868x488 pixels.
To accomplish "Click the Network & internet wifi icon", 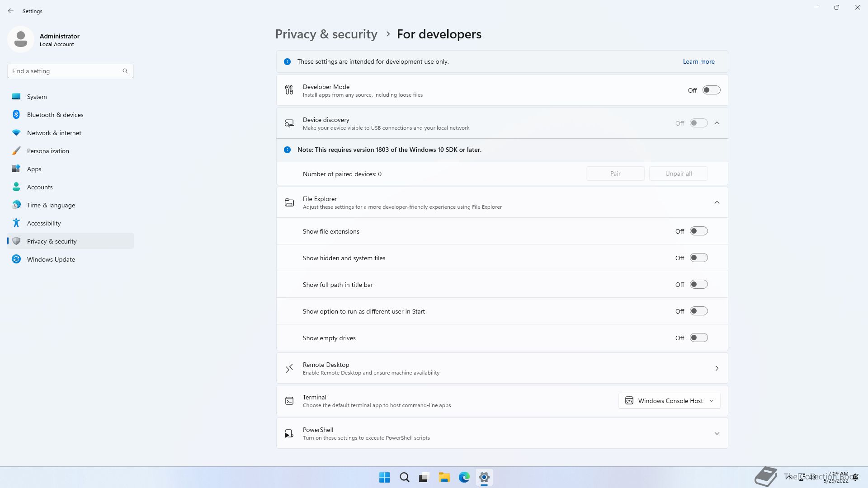I will coord(16,133).
